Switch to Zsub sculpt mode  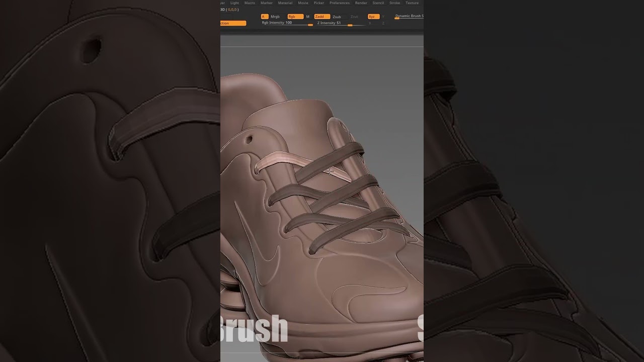pyautogui.click(x=337, y=17)
